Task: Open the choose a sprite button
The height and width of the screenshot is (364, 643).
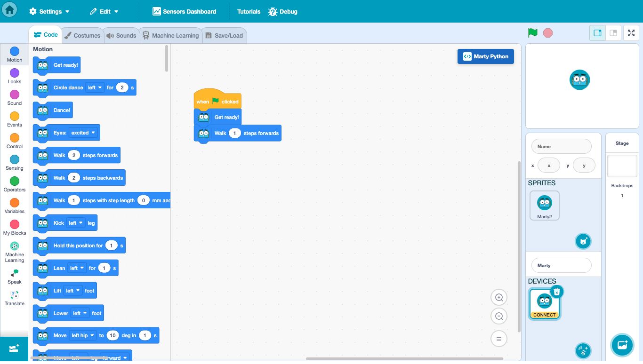Action: (x=583, y=241)
